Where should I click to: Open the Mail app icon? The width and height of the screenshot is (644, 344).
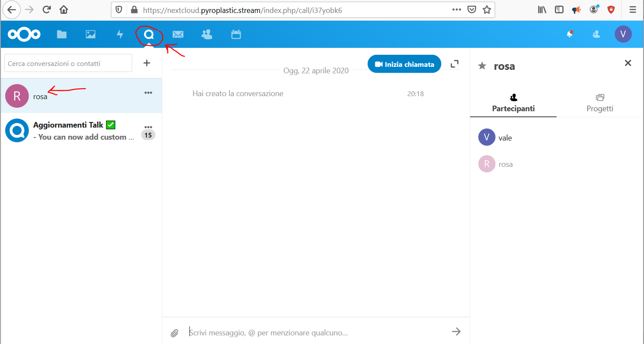pos(178,34)
